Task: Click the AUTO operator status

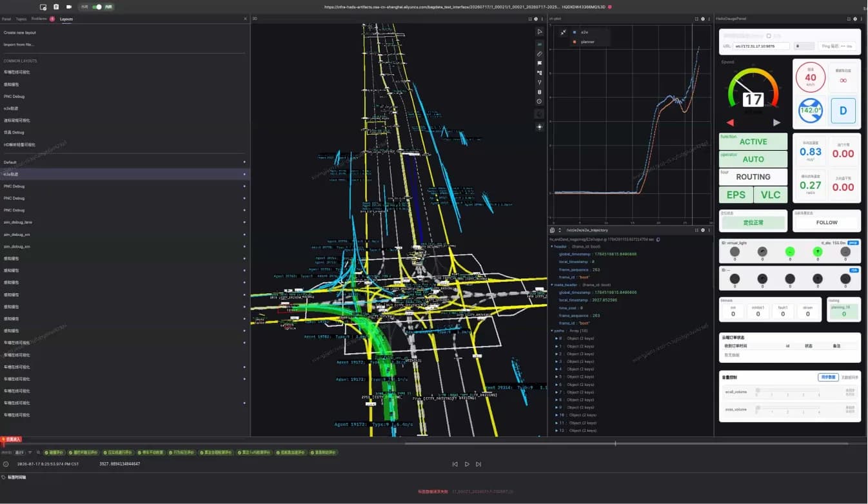Action: 753,159
